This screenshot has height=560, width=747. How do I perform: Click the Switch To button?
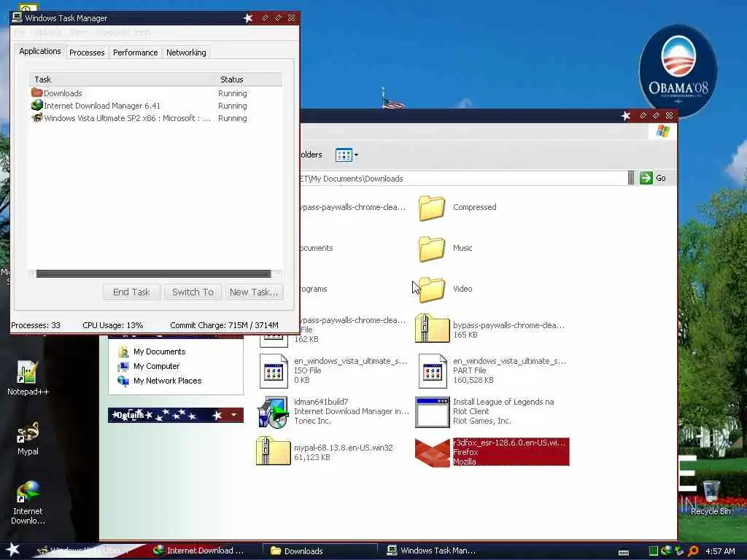click(x=193, y=292)
